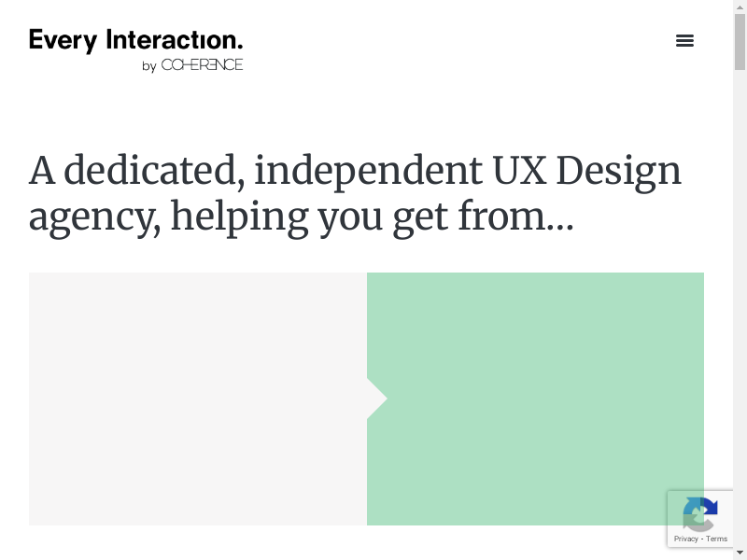Click "Interaction." in the site logo
Image resolution: width=747 pixels, height=560 pixels.
coord(174,40)
